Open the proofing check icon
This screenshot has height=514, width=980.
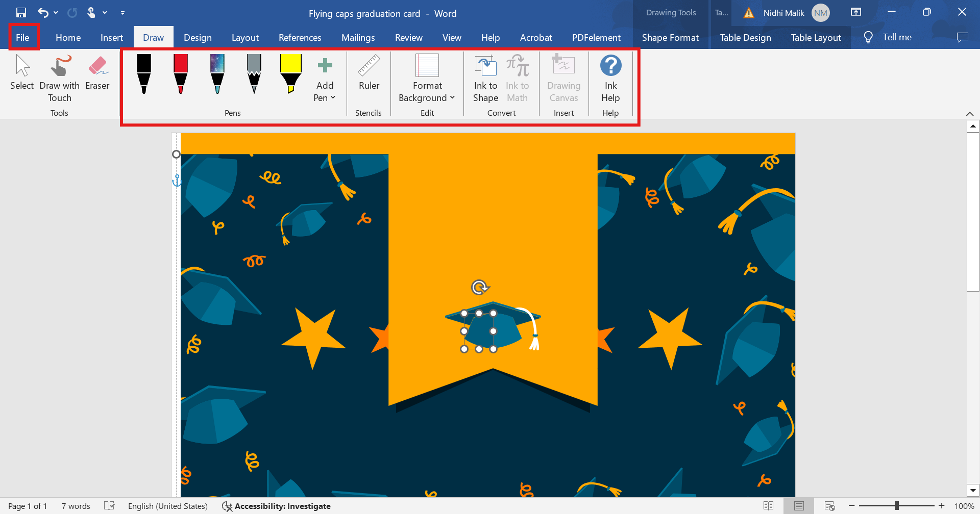[x=109, y=506]
